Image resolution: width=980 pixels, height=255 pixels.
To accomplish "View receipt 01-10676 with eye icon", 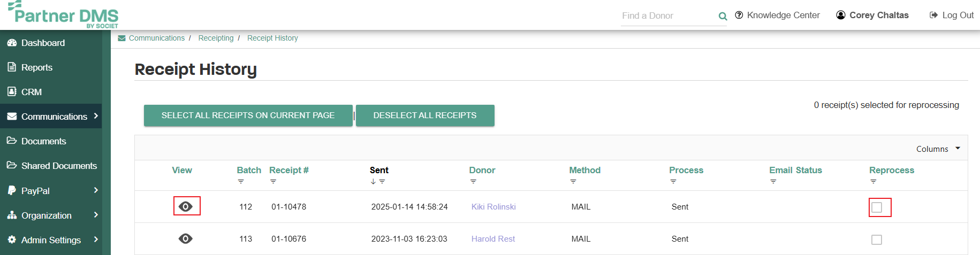I will (x=186, y=238).
